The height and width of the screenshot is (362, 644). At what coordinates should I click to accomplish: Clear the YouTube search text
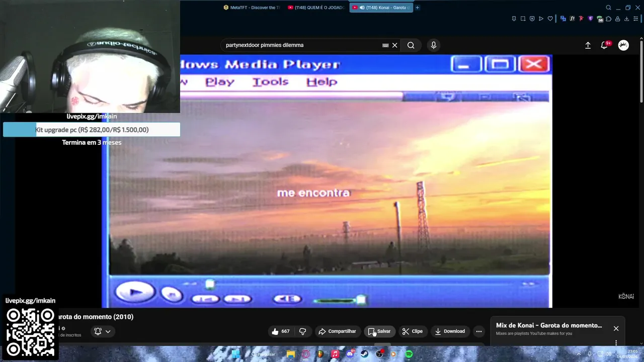pyautogui.click(x=395, y=45)
